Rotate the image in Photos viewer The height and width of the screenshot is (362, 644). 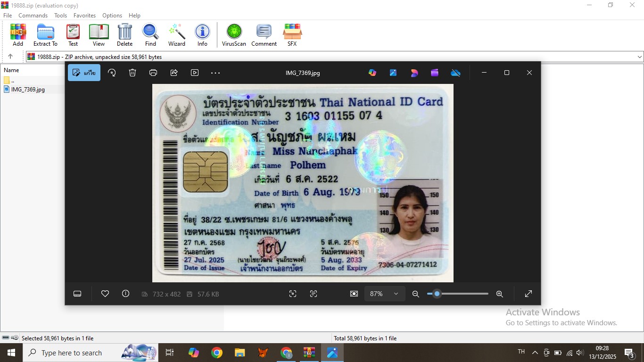tap(112, 73)
